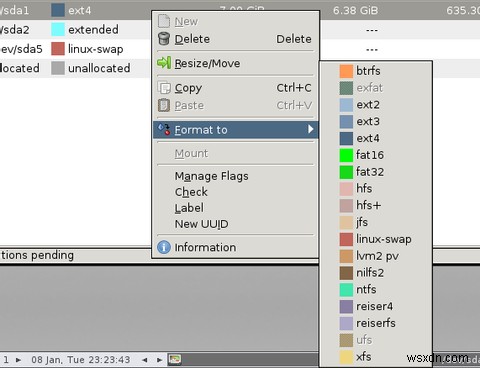
Task: Click the blue Information icon
Action: (164, 247)
